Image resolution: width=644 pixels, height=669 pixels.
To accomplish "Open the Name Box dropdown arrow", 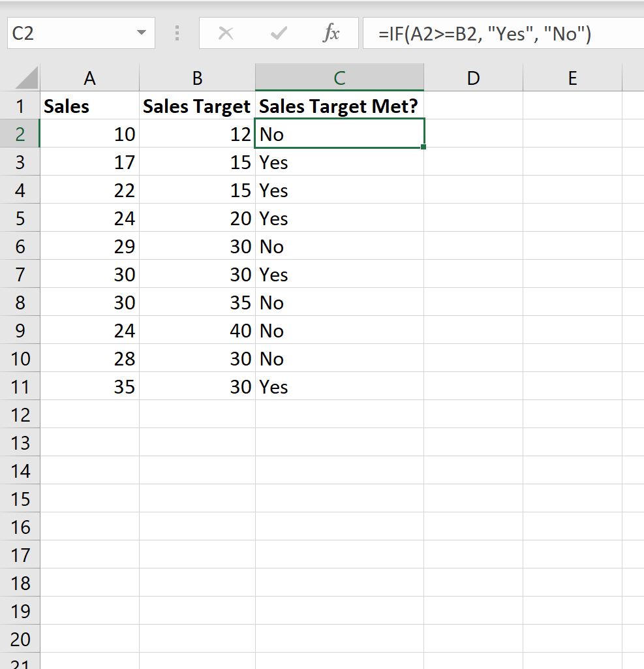I will 142,33.
